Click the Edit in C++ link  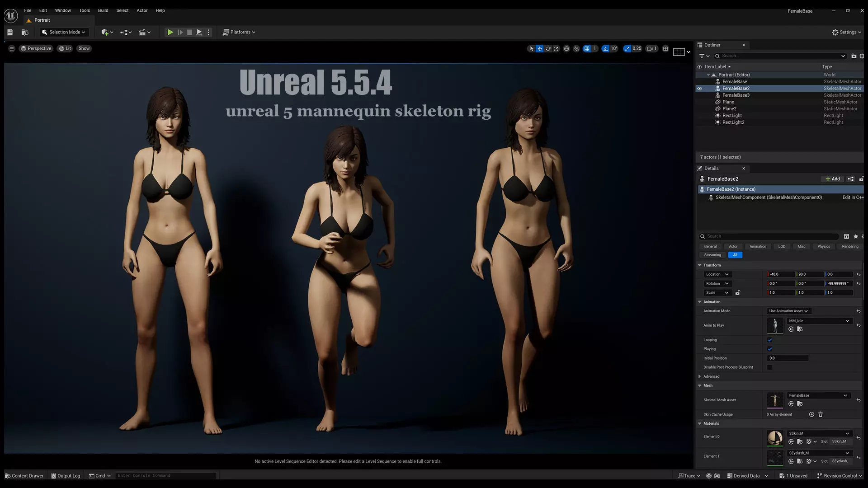(853, 197)
